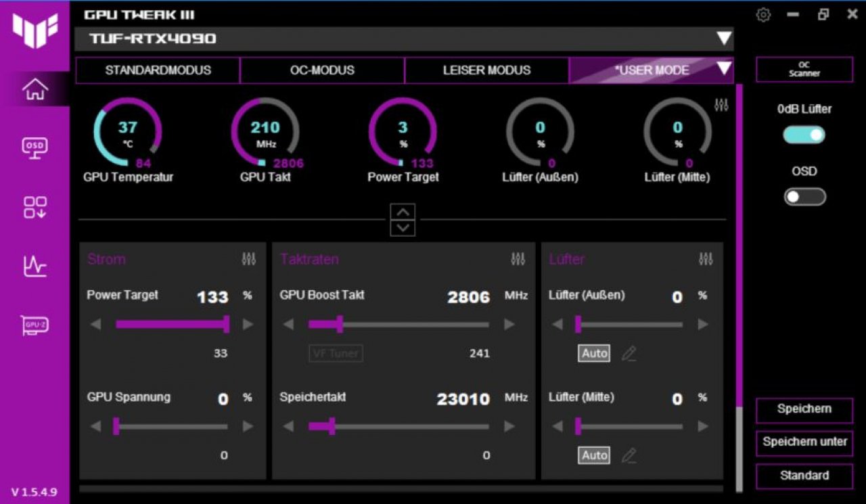This screenshot has height=504, width=866.
Task: Increase Lüfter (Außen) speed with right arrow
Action: pyautogui.click(x=703, y=325)
